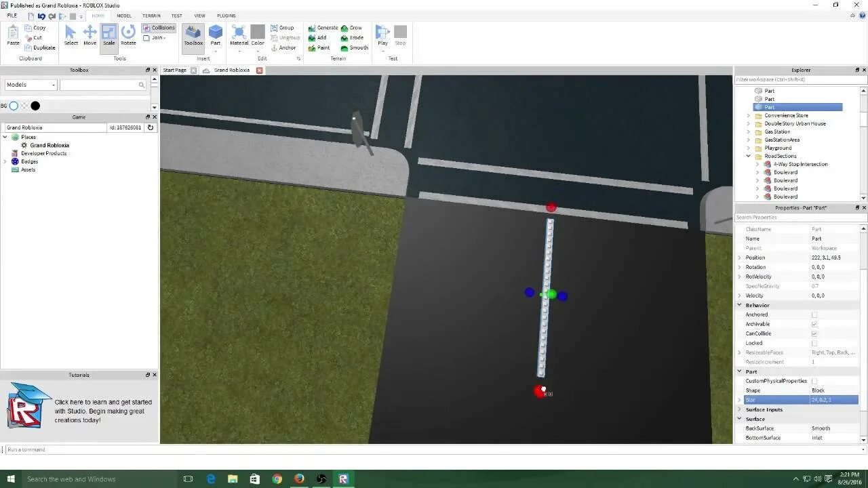Switch to the Start Page tab
Image resolution: width=868 pixels, height=488 pixels.
tap(174, 70)
